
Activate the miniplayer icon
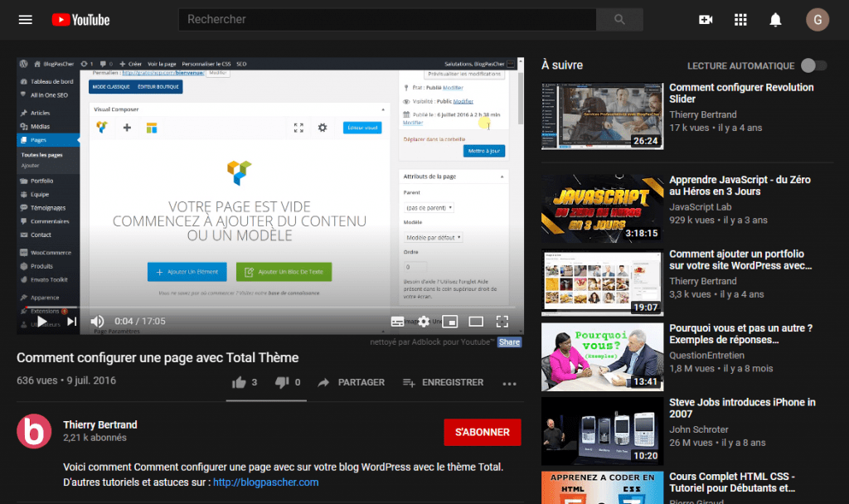click(x=450, y=321)
